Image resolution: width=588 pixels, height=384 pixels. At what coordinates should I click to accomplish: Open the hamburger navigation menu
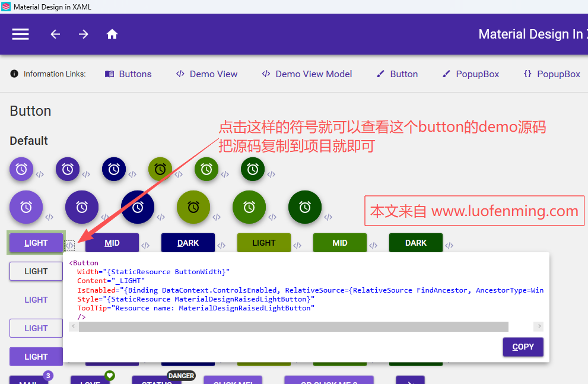click(20, 34)
